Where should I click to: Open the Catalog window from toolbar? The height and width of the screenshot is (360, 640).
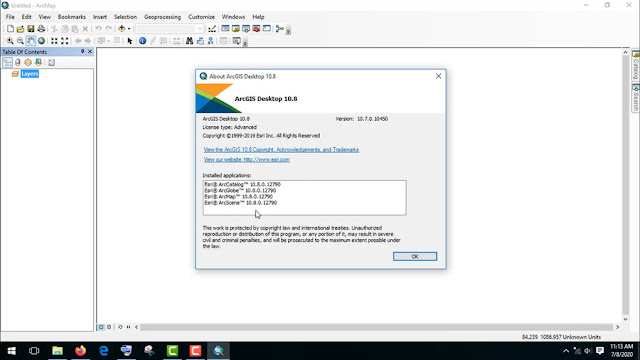click(x=236, y=29)
